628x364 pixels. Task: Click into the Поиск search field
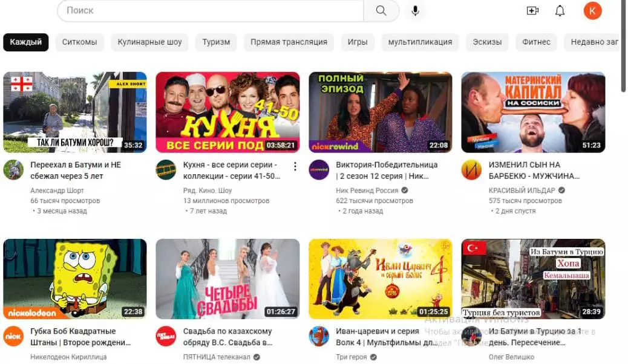click(211, 10)
